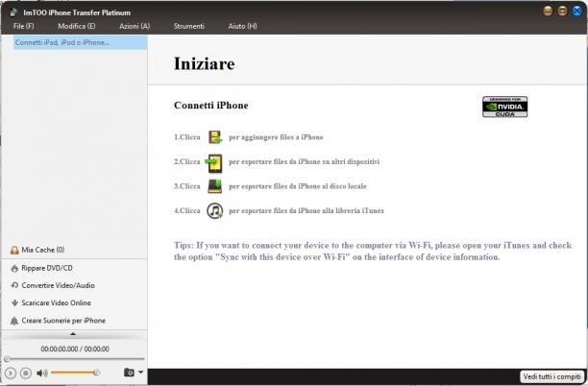The height and width of the screenshot is (386, 588).
Task: Click the export to iTunes library icon
Action: coord(215,211)
